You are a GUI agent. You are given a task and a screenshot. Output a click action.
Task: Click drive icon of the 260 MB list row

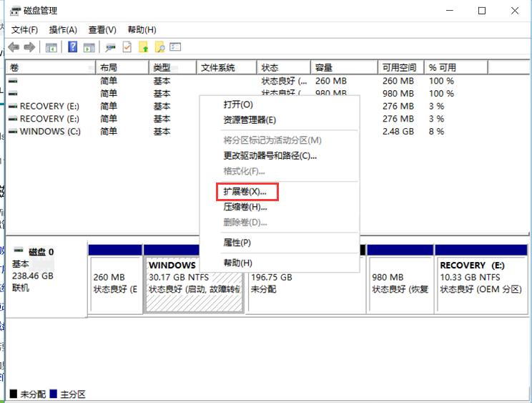pyautogui.click(x=13, y=81)
